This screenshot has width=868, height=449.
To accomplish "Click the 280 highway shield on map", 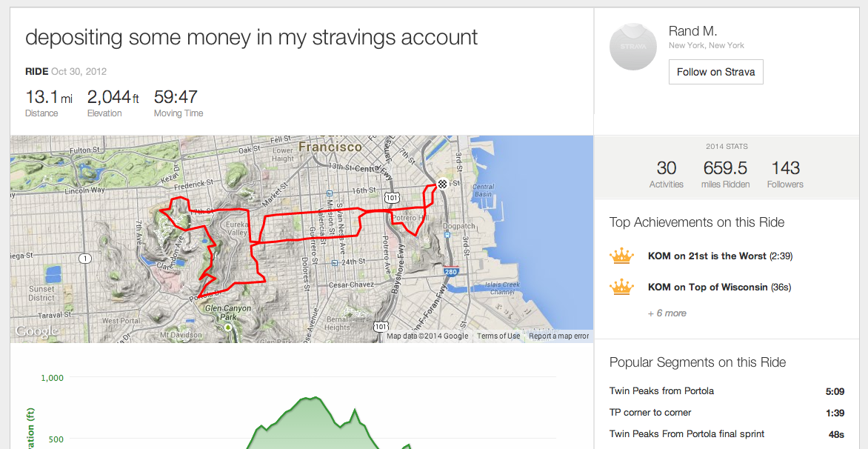I will tap(450, 272).
